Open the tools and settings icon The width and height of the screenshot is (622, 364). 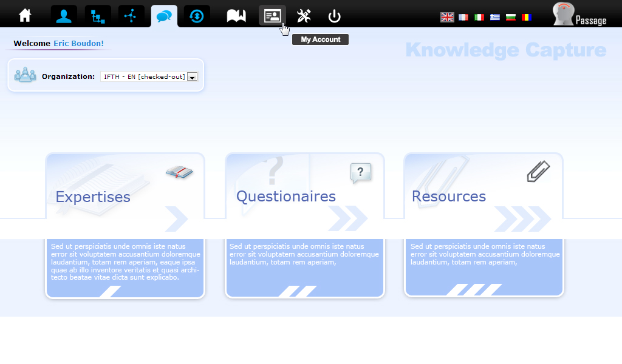coord(304,16)
